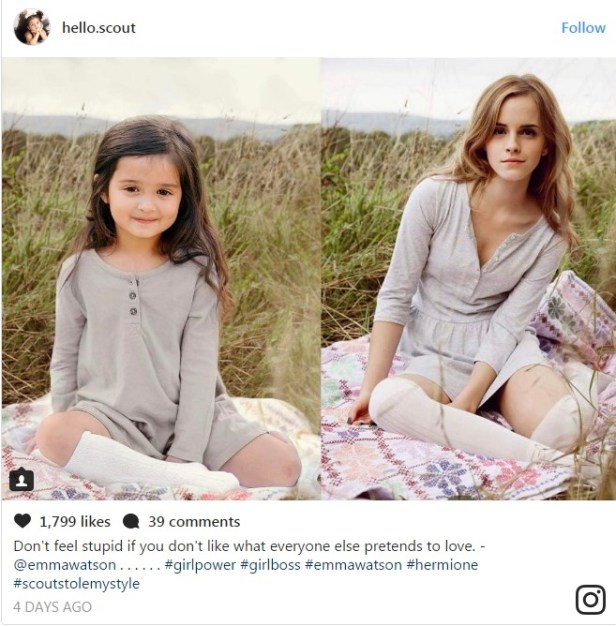Open the 39 comments thread
The width and height of the screenshot is (616, 626).
194,521
